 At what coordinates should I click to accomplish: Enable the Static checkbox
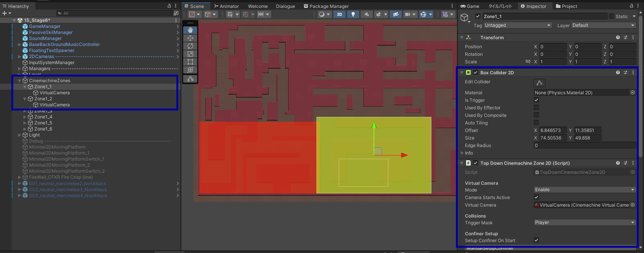pos(612,16)
